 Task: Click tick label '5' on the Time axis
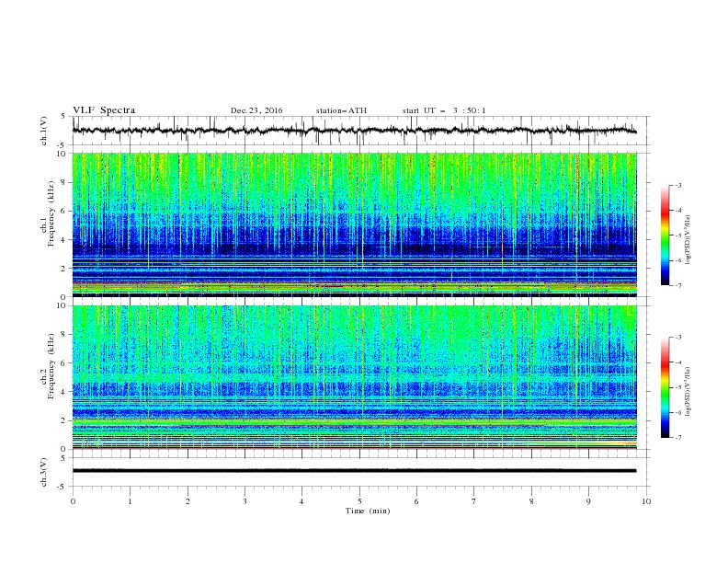click(359, 501)
